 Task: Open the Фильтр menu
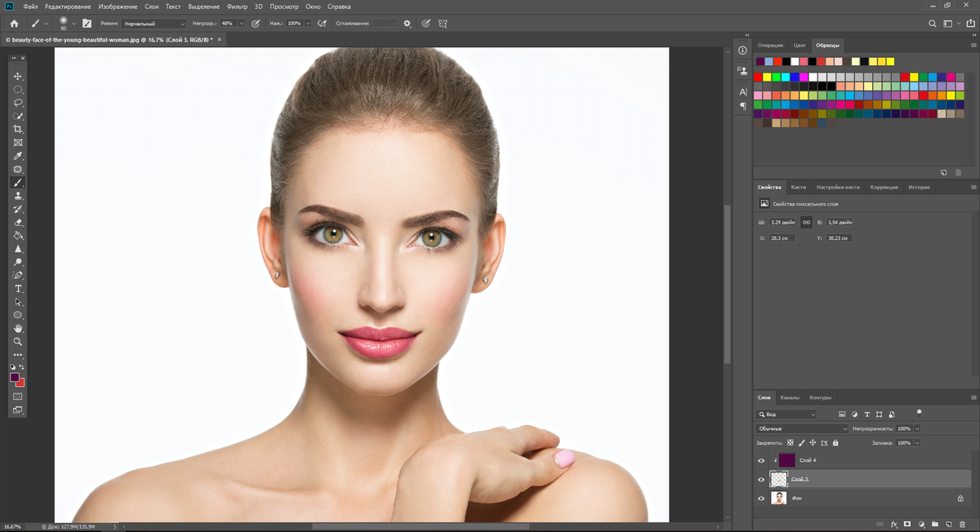point(236,7)
